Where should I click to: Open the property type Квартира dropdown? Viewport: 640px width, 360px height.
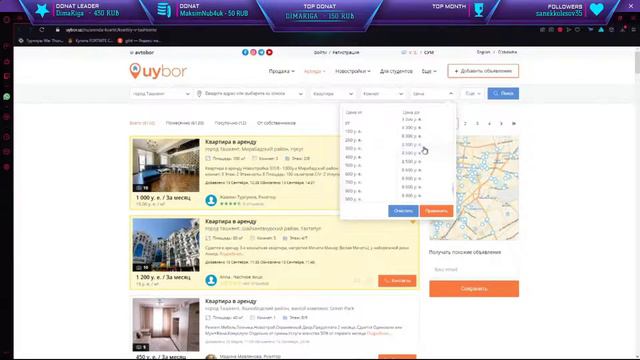pyautogui.click(x=332, y=93)
